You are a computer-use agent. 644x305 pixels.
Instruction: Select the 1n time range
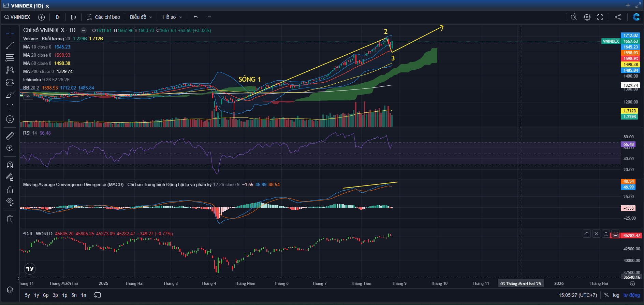coord(84,295)
